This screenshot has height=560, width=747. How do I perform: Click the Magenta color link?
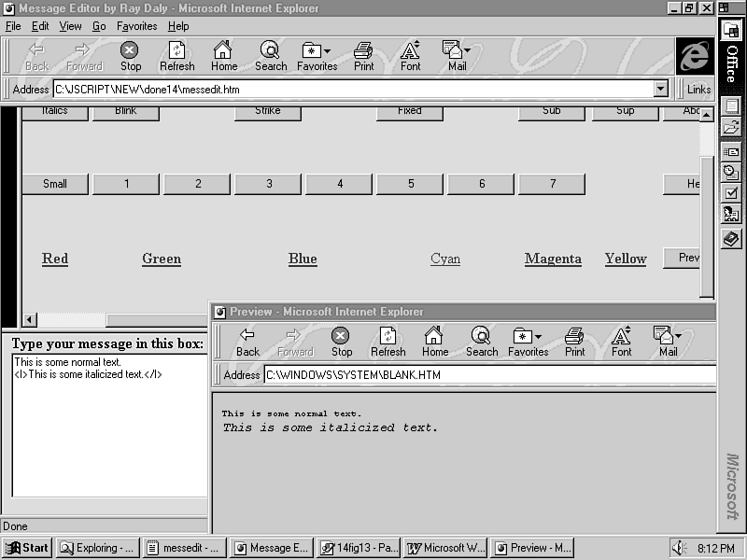pyautogui.click(x=553, y=259)
